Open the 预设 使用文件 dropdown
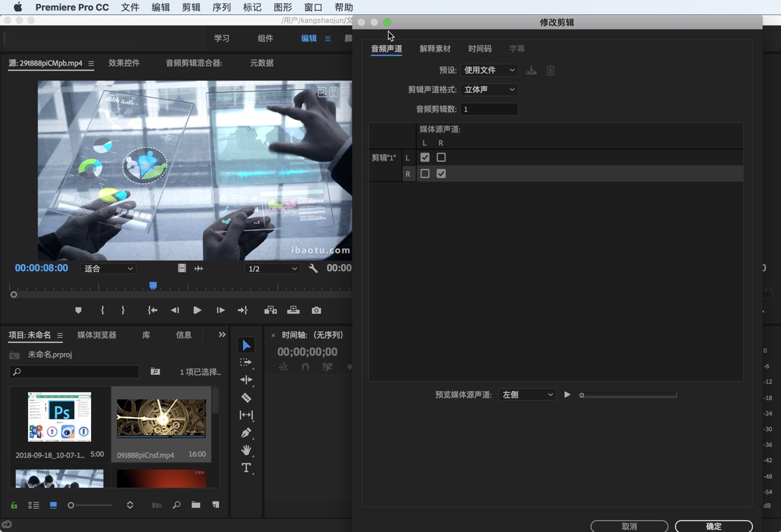The width and height of the screenshot is (781, 532). (489, 70)
